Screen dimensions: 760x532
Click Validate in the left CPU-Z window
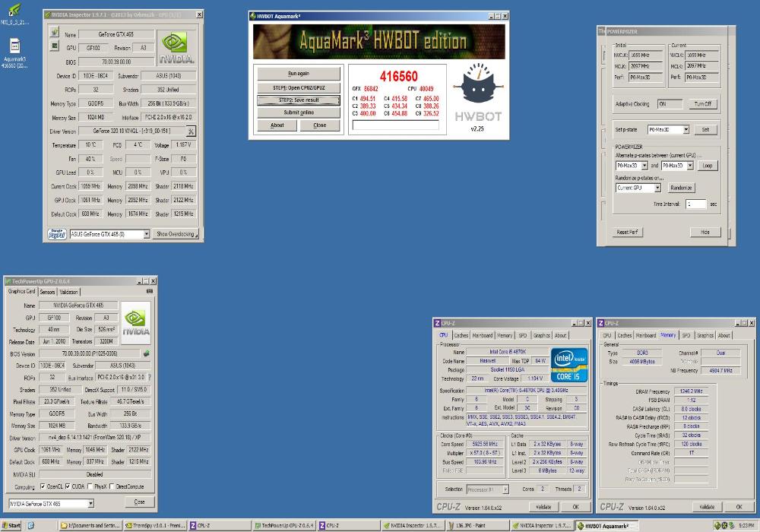pyautogui.click(x=543, y=507)
